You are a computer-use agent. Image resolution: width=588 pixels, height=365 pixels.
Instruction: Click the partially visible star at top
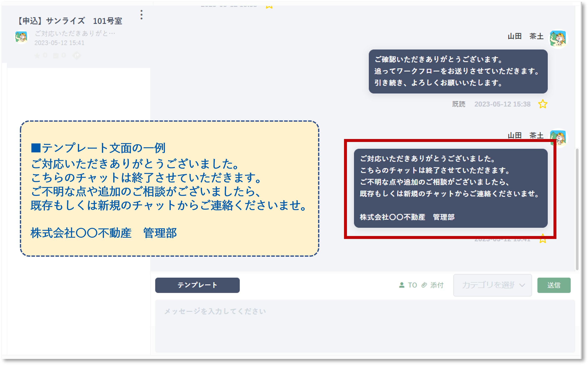pos(269,6)
